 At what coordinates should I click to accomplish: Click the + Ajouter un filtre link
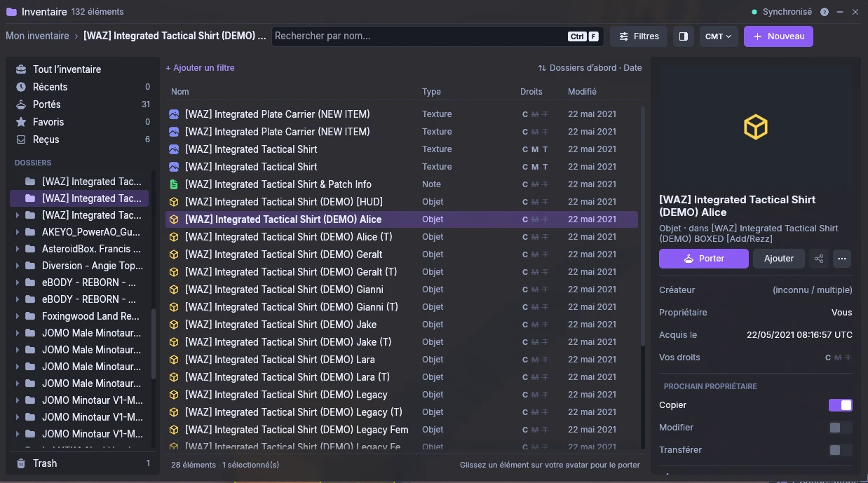click(200, 68)
